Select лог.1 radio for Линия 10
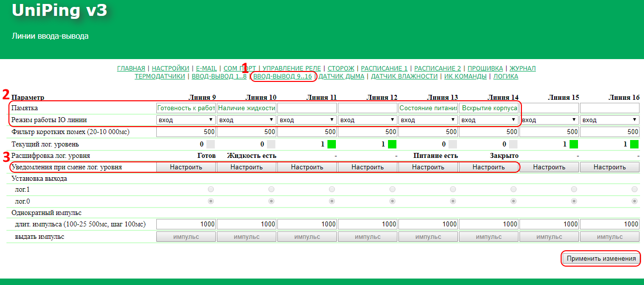Viewport: 644px width, 285px height. (x=271, y=190)
